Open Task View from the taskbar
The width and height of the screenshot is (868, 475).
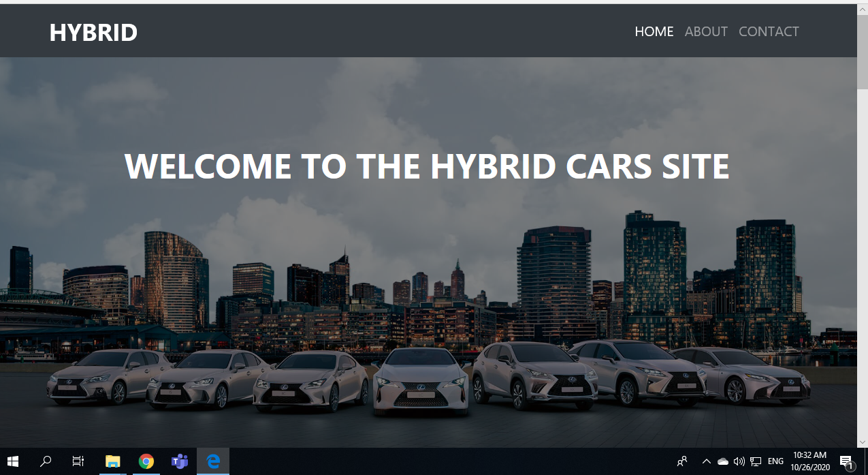(78, 461)
